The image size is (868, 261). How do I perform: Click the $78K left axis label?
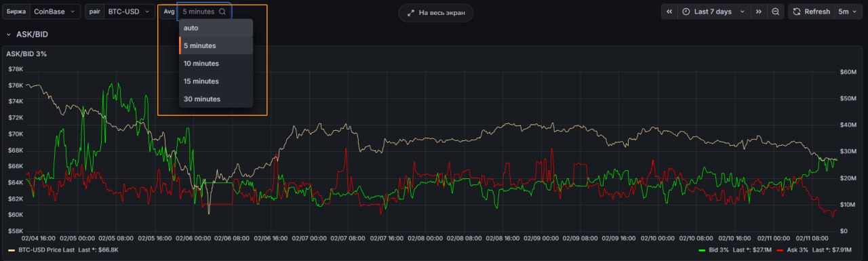pos(15,69)
